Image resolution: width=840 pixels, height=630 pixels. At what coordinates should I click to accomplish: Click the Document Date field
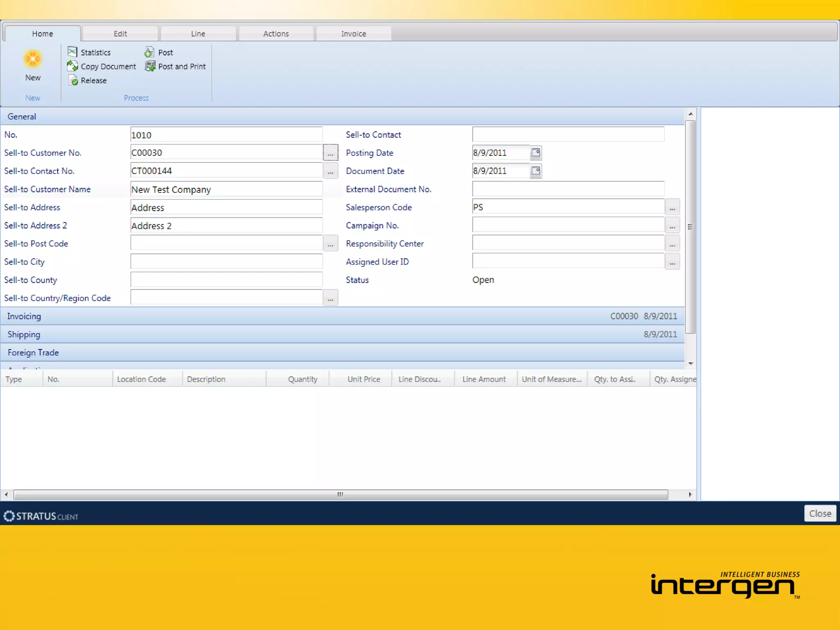pos(501,171)
